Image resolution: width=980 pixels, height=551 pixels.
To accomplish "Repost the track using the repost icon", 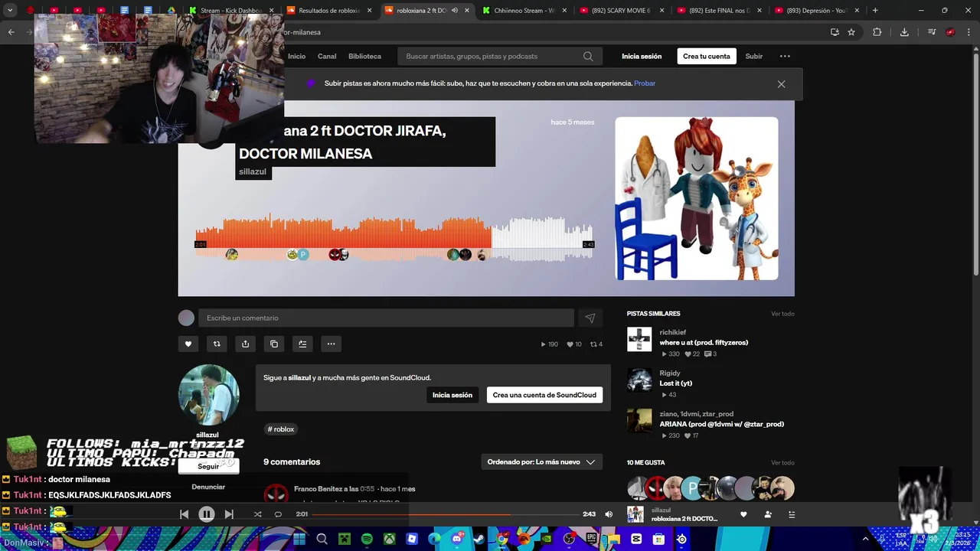I will (217, 344).
